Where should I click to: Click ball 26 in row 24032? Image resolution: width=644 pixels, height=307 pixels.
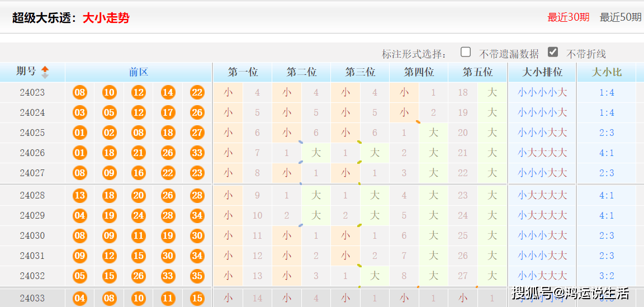[x=139, y=276]
